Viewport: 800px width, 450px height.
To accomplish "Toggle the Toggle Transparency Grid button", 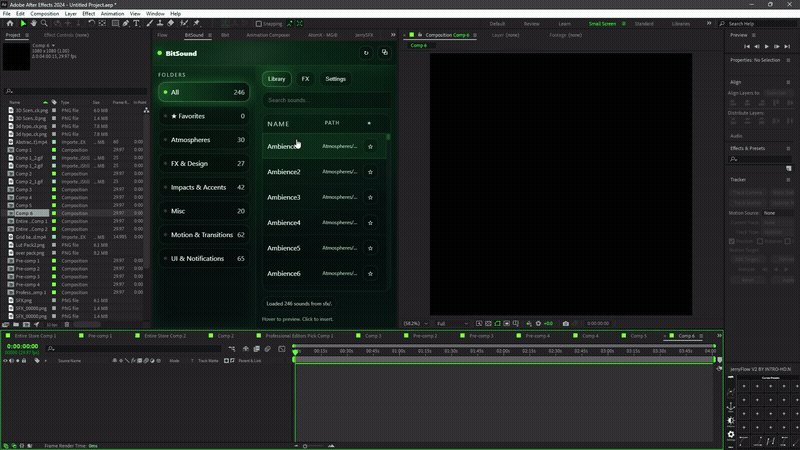I will click(488, 323).
